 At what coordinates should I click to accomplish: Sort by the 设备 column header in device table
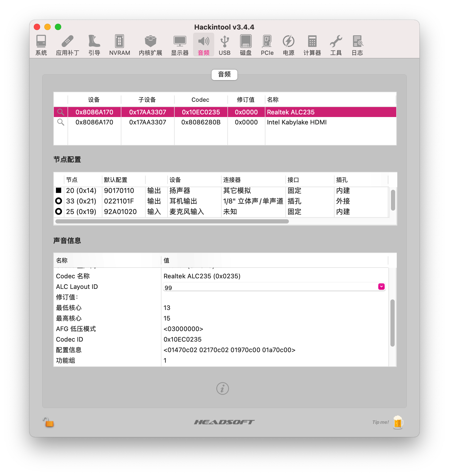pos(94,100)
